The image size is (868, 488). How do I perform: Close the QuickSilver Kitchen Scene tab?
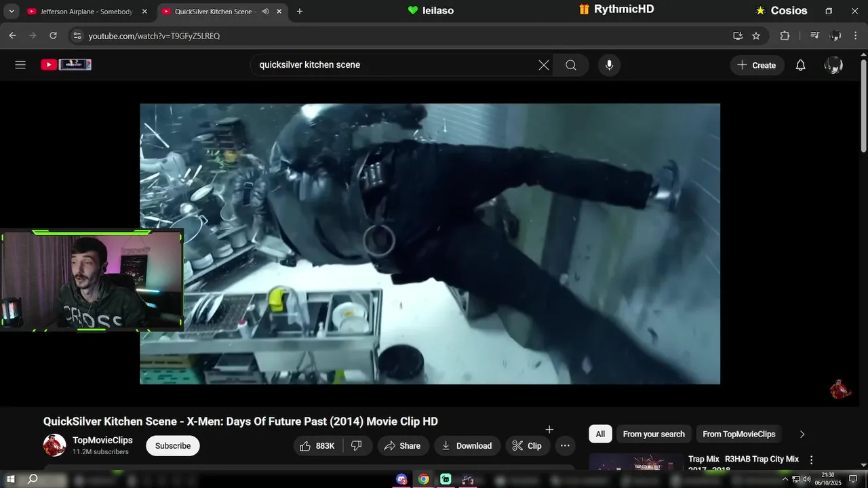pyautogui.click(x=280, y=12)
